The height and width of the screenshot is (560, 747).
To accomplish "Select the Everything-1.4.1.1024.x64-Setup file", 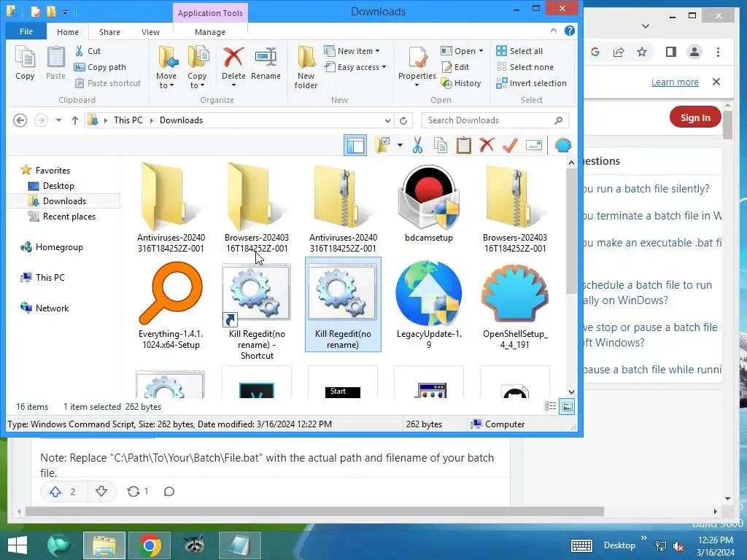I will click(171, 305).
